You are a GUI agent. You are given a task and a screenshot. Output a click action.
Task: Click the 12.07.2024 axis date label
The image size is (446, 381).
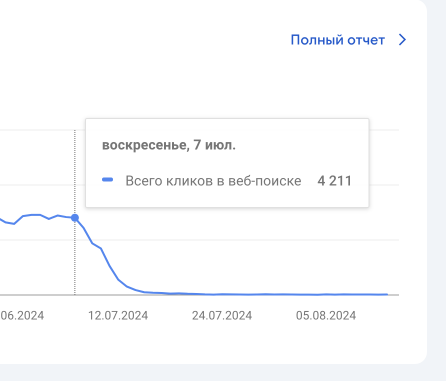[118, 315]
